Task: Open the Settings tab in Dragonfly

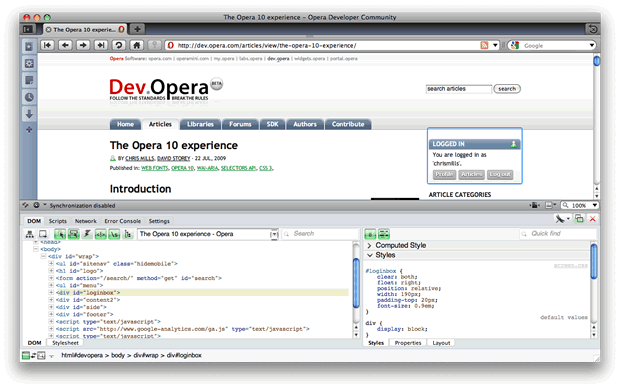Action: tap(159, 221)
